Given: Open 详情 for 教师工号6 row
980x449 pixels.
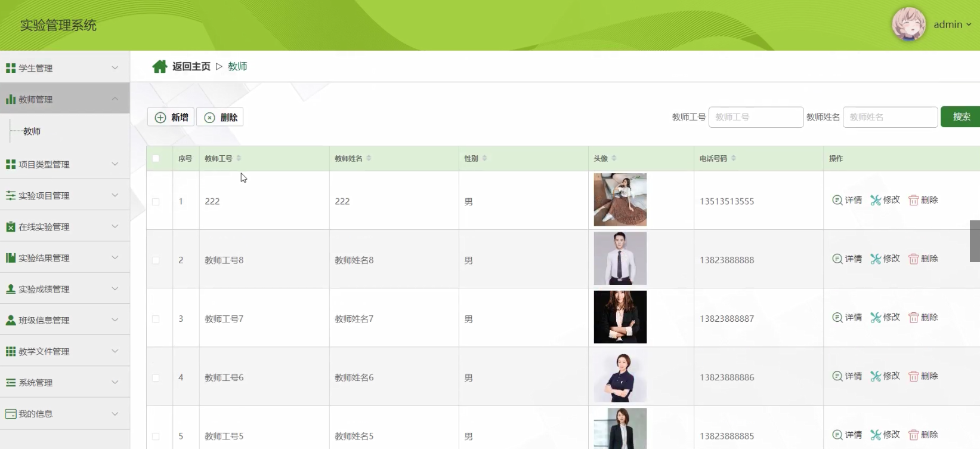Looking at the screenshot, I should [847, 376].
